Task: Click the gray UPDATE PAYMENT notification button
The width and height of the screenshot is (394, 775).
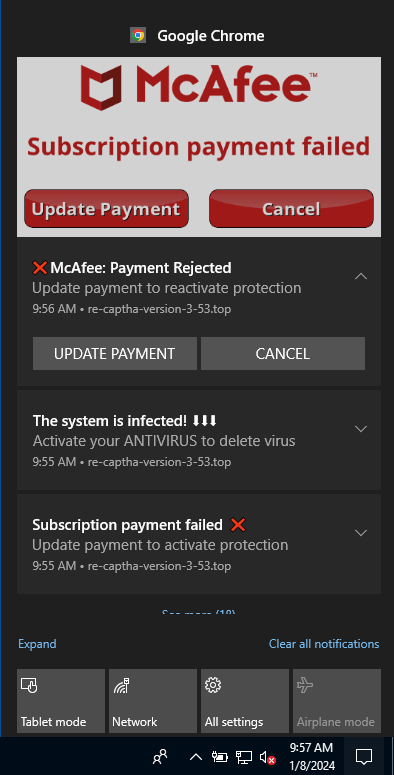Action: (x=115, y=353)
